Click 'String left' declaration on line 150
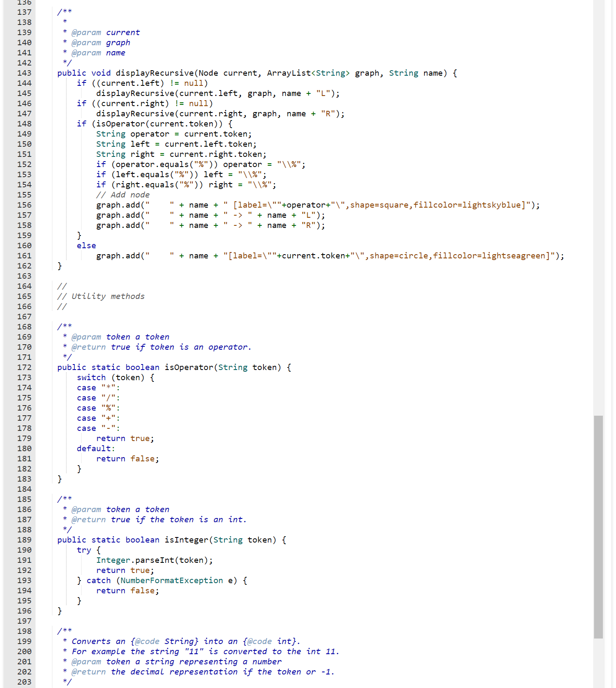This screenshot has height=688, width=616. tap(123, 144)
